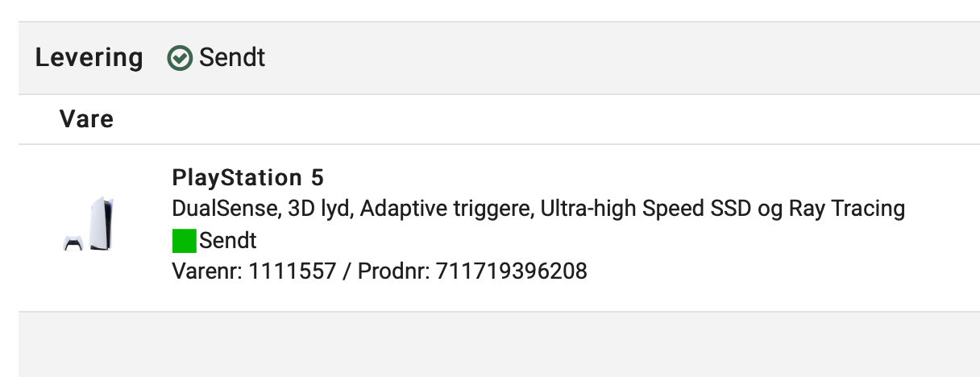Image resolution: width=980 pixels, height=377 pixels.
Task: Click the green square status indicator
Action: coord(185,241)
